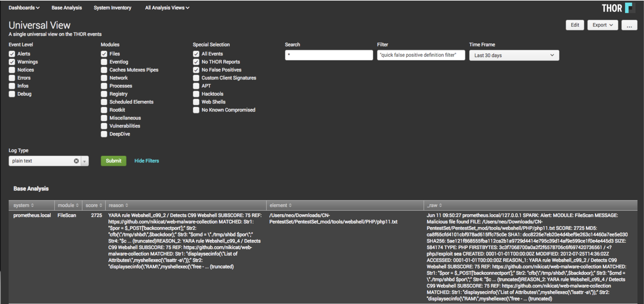
Task: Open the Time Frame Last 30 days dropdown
Action: [x=514, y=55]
